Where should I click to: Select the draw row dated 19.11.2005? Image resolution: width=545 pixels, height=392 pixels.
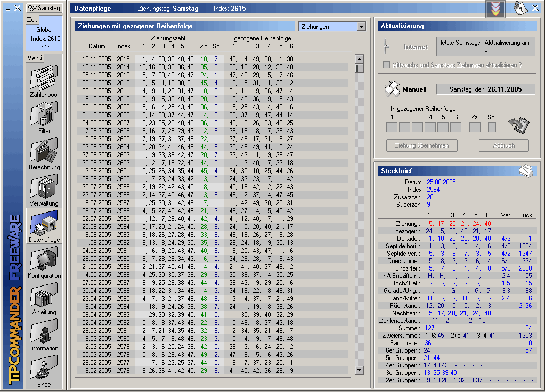213,59
